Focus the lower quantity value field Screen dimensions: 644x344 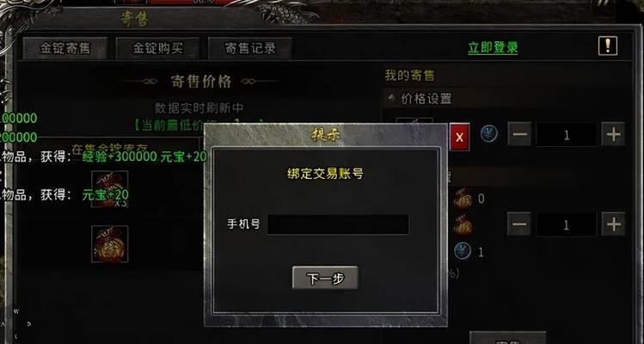click(x=567, y=224)
